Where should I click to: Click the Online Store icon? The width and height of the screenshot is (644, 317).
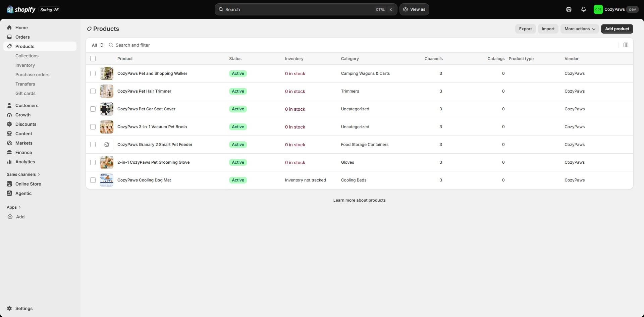pos(9,184)
